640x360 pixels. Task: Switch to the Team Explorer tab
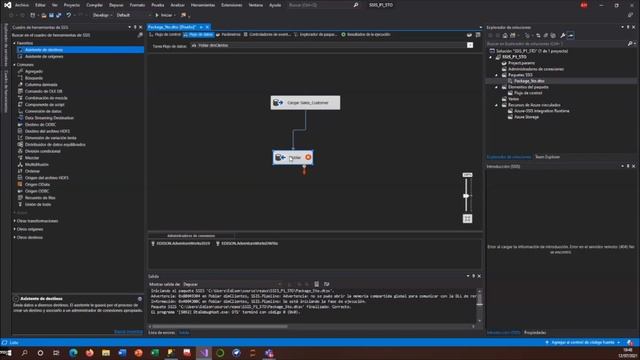[547, 157]
